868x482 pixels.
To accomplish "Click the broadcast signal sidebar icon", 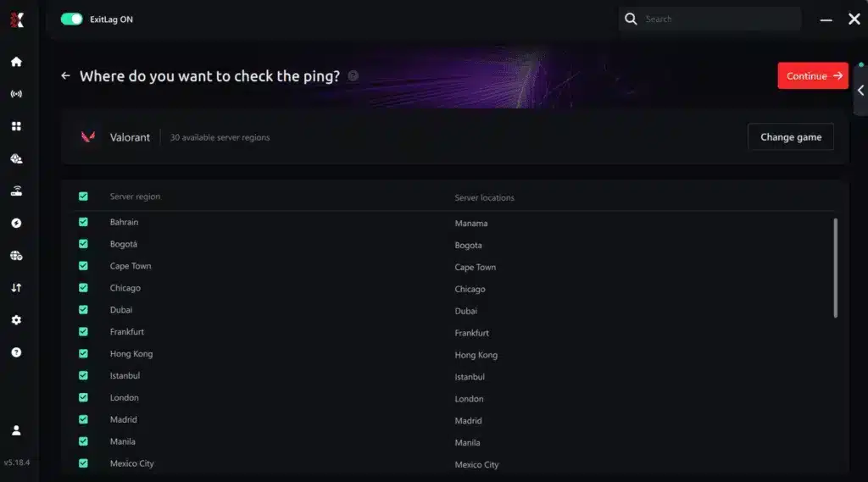I will [x=16, y=94].
